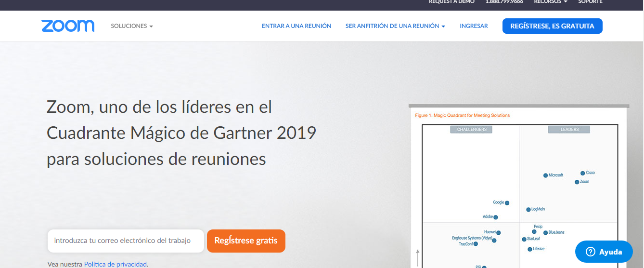Click the LEADERS quadrant header
The height and width of the screenshot is (268, 644).
[x=569, y=129]
